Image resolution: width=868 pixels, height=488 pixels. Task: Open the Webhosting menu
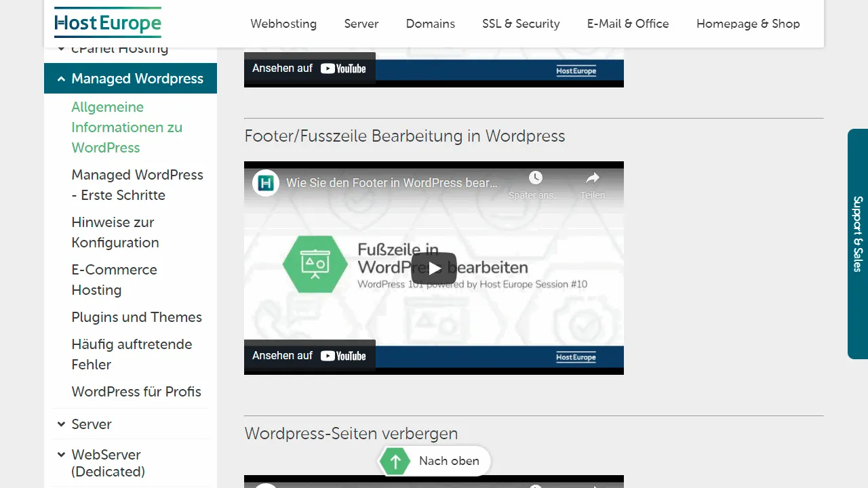click(283, 24)
